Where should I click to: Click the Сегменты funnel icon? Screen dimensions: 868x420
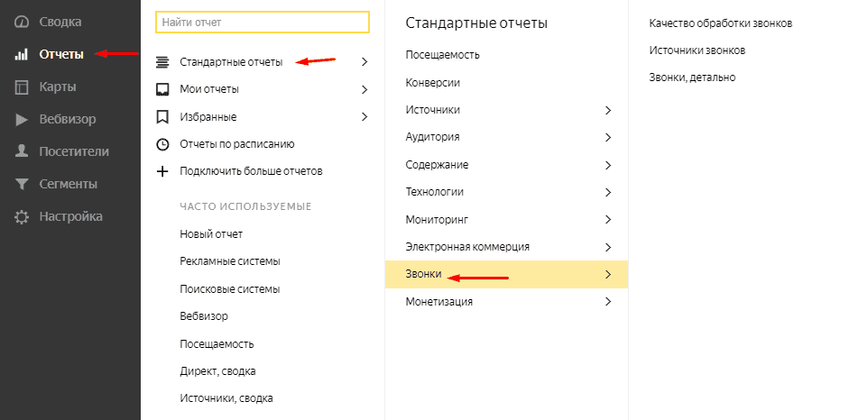(x=22, y=184)
